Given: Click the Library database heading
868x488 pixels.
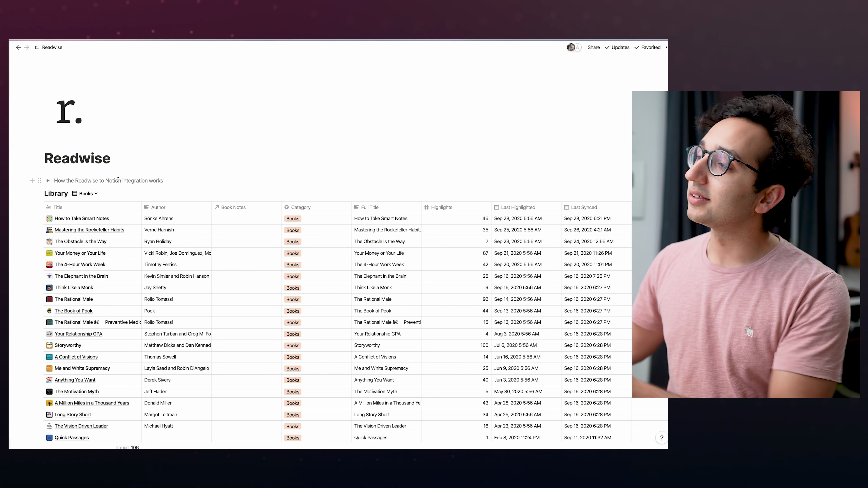Looking at the screenshot, I should click(56, 193).
